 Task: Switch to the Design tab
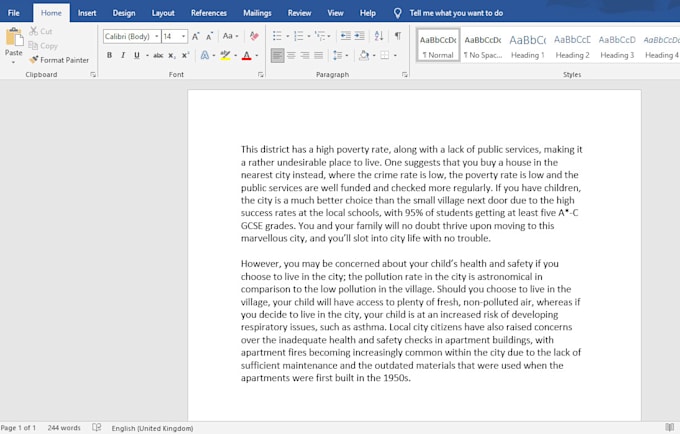pyautogui.click(x=124, y=13)
